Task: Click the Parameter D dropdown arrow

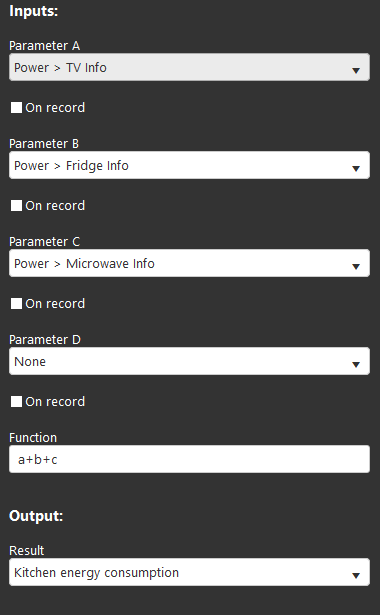Action: click(x=356, y=365)
